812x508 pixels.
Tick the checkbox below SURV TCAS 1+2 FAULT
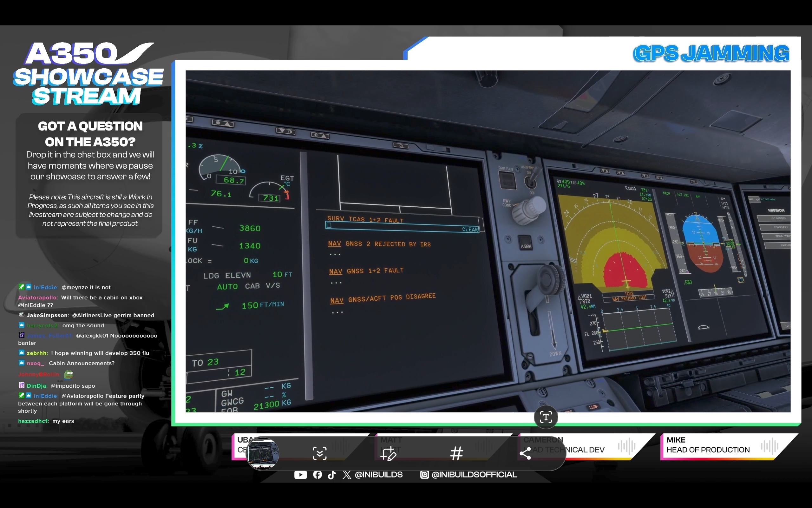point(329,225)
